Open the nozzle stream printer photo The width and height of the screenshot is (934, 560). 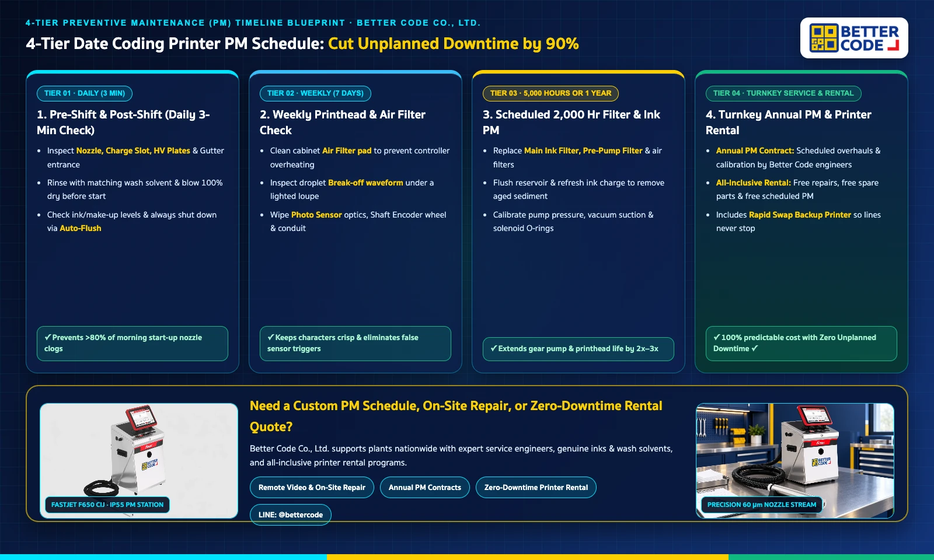(795, 460)
